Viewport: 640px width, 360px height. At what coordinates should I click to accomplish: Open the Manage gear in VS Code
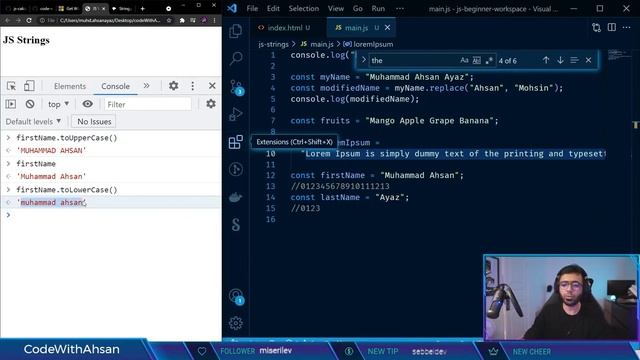236,323
